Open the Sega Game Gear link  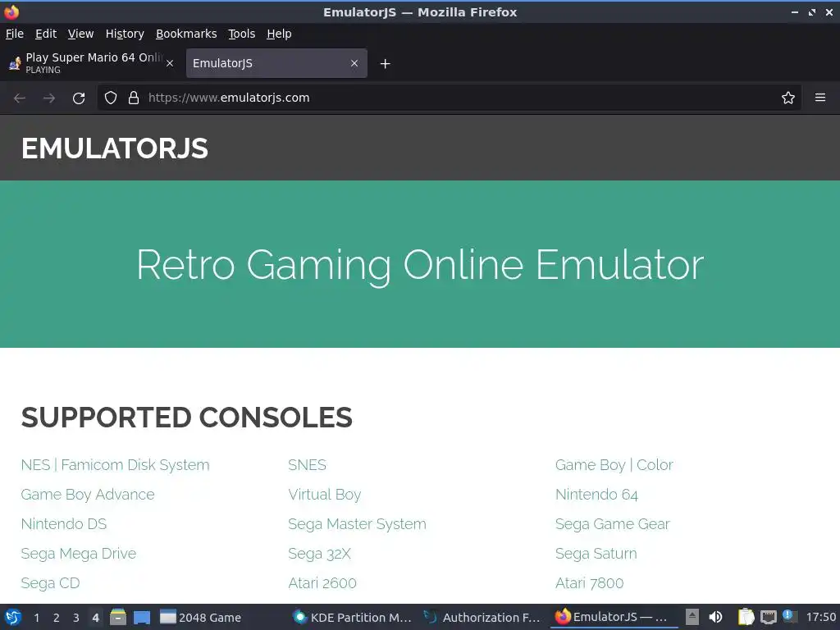[x=612, y=524]
